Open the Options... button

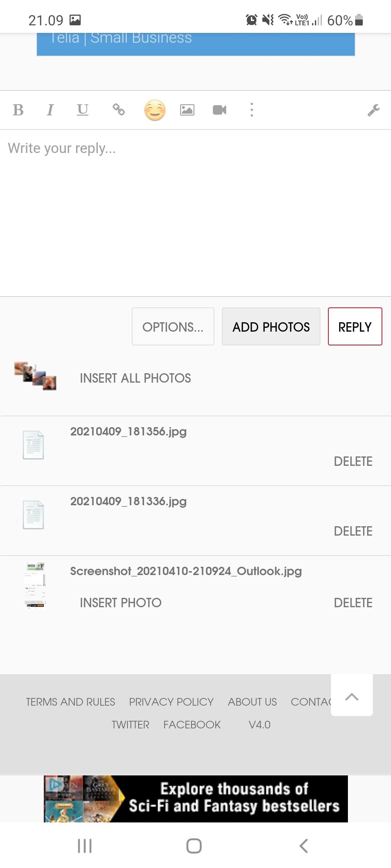tap(173, 327)
